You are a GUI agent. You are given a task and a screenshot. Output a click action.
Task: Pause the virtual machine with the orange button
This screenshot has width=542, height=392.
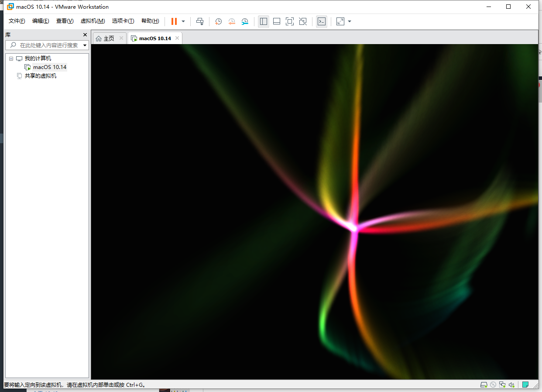174,21
